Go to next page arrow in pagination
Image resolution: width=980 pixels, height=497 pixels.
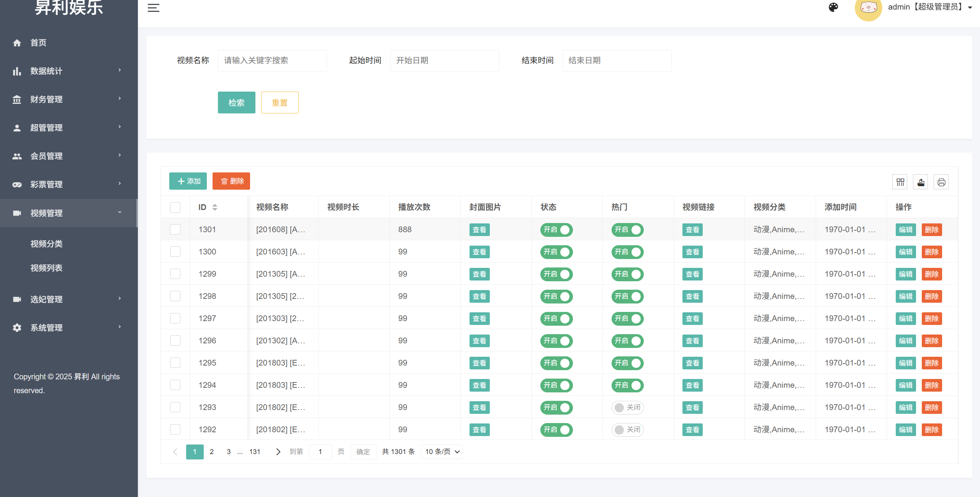(278, 452)
